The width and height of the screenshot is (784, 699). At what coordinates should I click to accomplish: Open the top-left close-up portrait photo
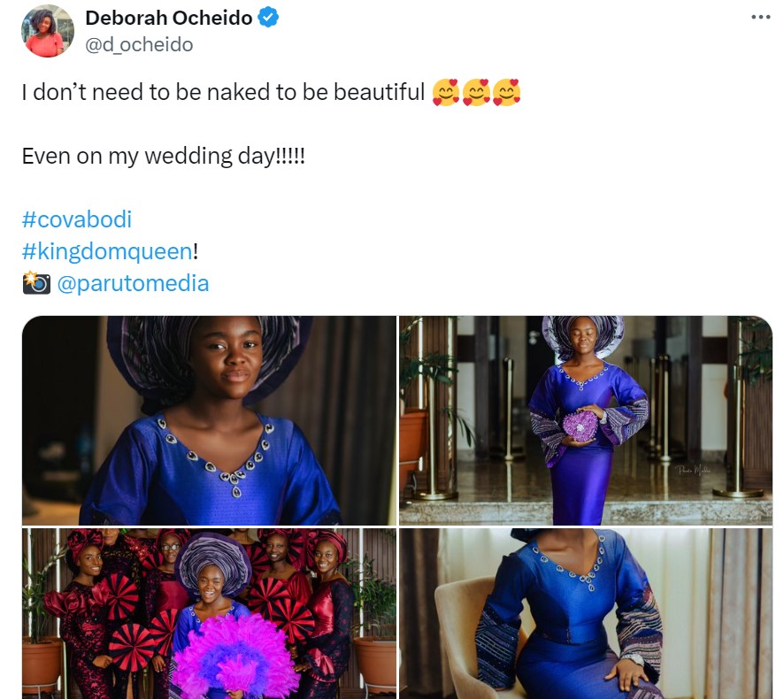pyautogui.click(x=209, y=420)
